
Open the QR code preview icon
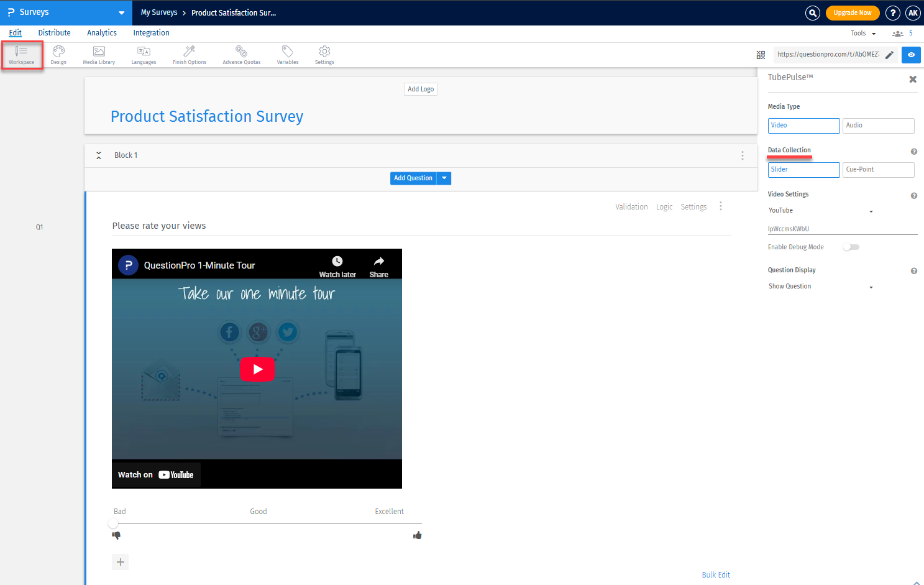point(761,55)
